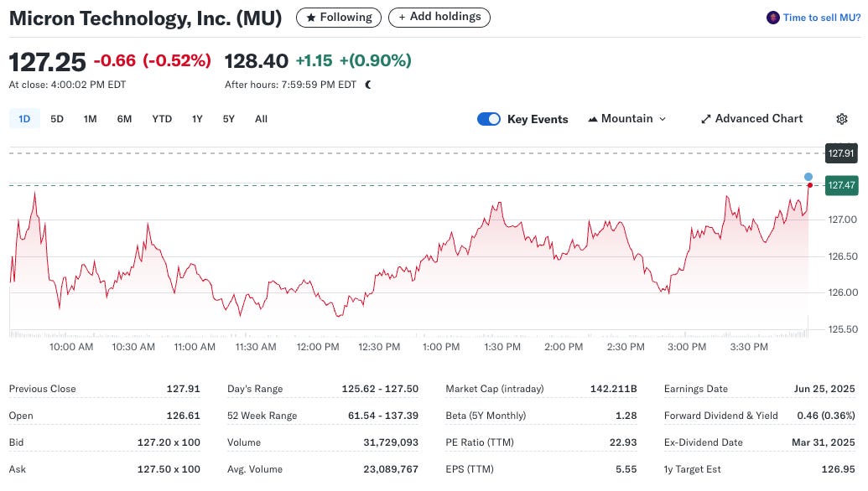This screenshot has width=868, height=491.
Task: Click the Earnings Date value Jun 25, 2025
Action: point(824,389)
